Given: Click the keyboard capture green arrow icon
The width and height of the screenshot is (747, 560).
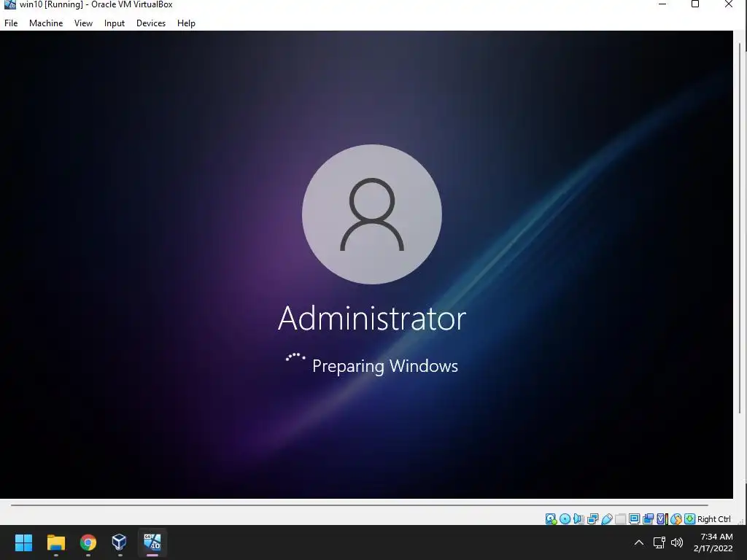Looking at the screenshot, I should tap(689, 519).
